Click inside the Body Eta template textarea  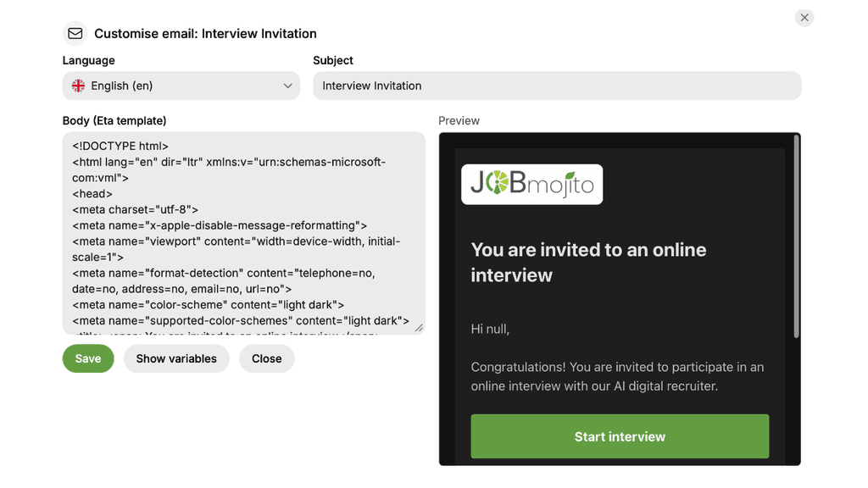pos(243,233)
